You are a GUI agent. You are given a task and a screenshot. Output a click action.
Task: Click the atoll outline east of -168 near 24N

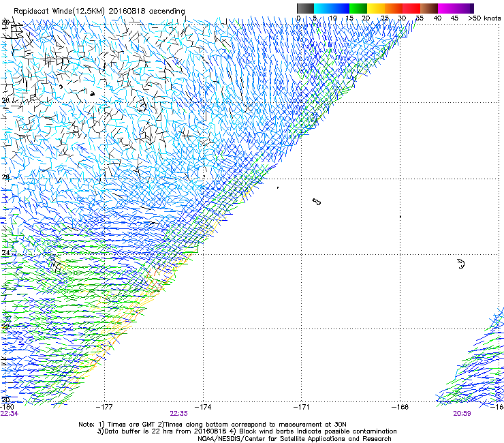(461, 264)
